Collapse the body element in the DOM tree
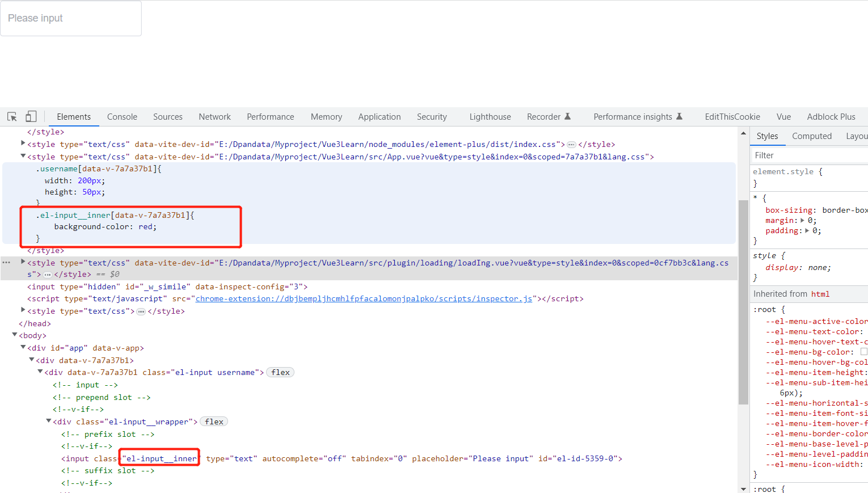 coord(14,335)
